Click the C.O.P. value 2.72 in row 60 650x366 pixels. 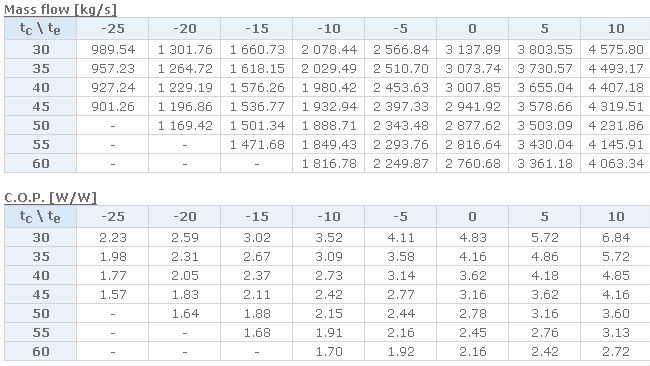coord(616,351)
